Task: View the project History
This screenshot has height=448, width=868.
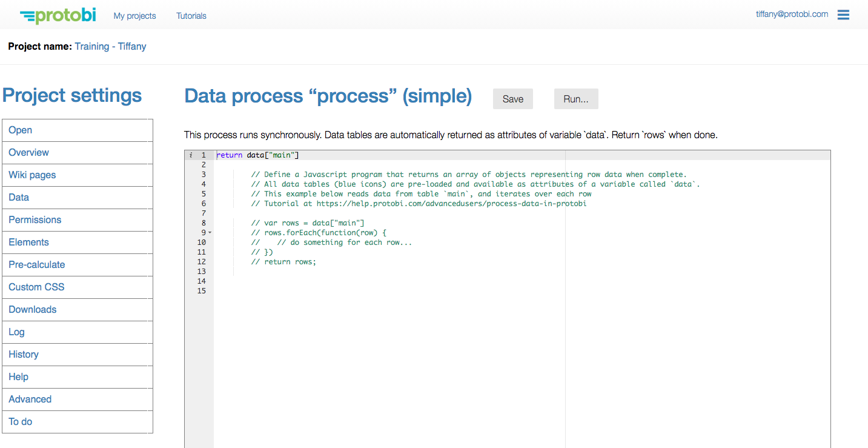Action: point(24,354)
